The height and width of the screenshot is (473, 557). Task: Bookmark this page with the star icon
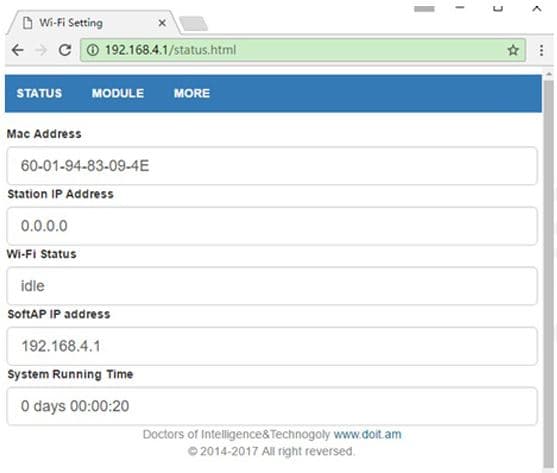tap(513, 50)
